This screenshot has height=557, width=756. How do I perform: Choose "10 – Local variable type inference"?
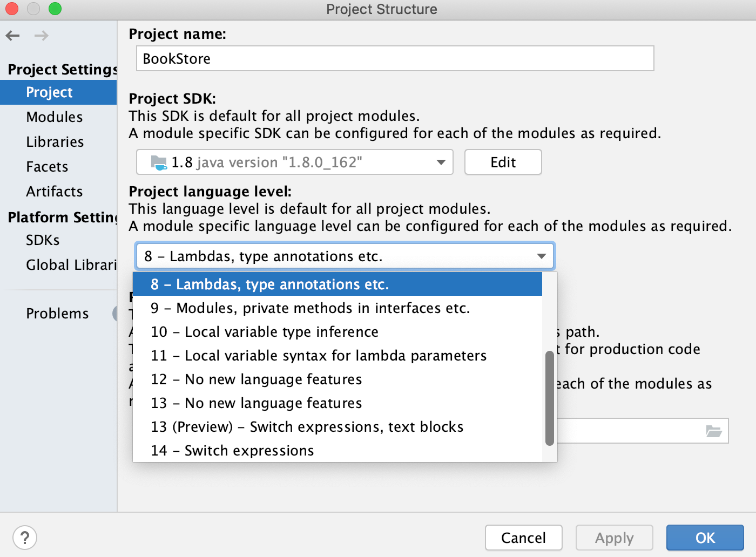coord(265,331)
